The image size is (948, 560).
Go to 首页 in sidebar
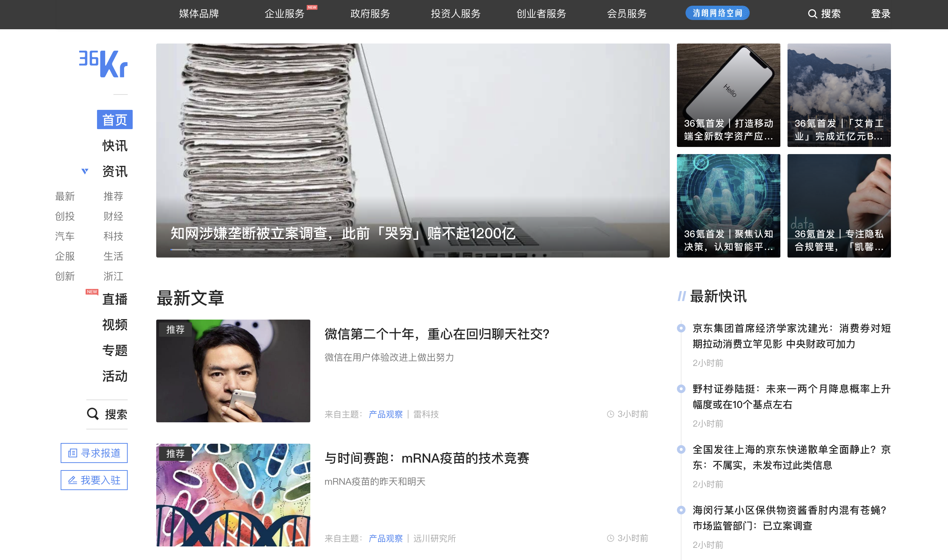(x=115, y=119)
